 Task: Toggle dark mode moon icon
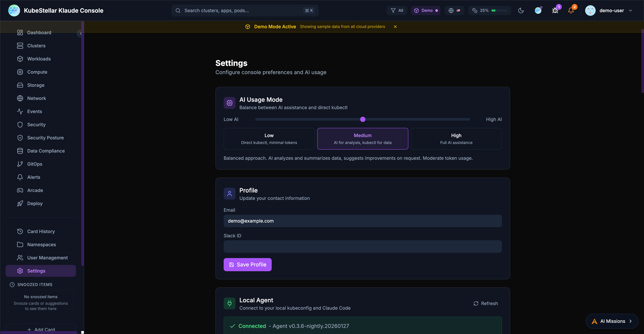click(x=521, y=11)
